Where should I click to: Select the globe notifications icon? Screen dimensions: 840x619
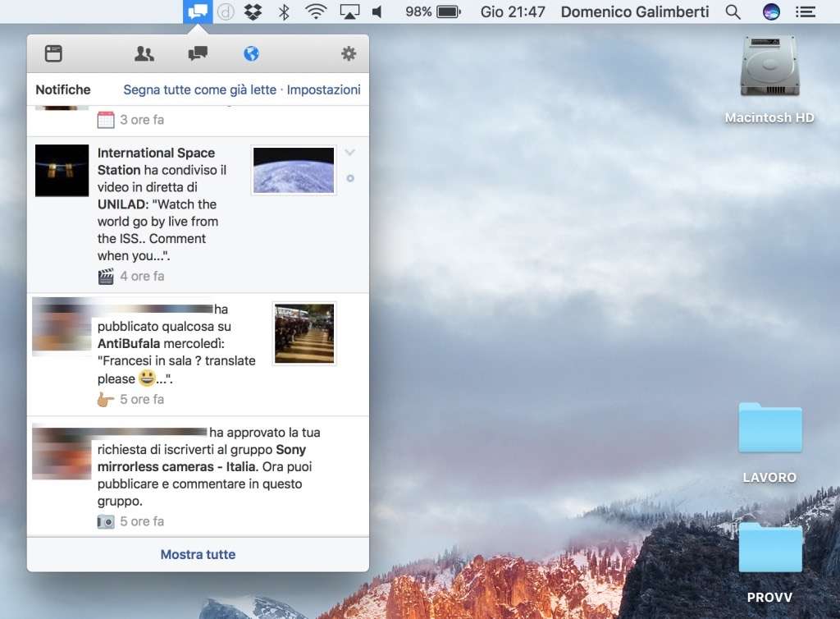251,54
